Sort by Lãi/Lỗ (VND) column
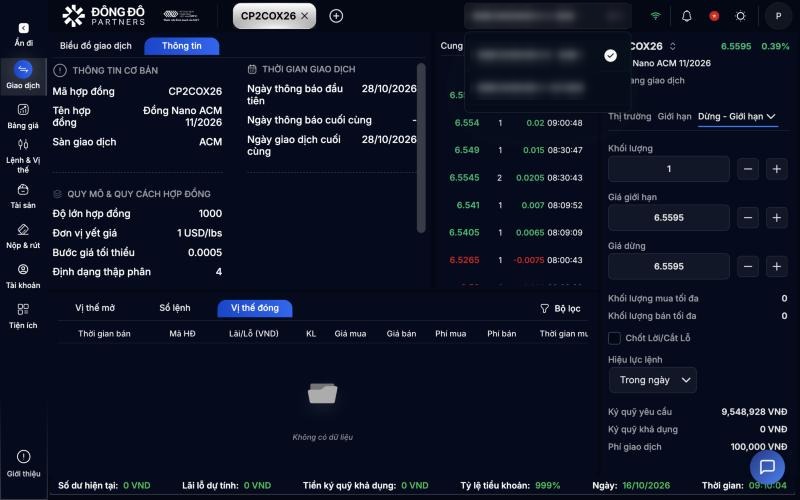The height and width of the screenshot is (500, 800). tap(254, 334)
